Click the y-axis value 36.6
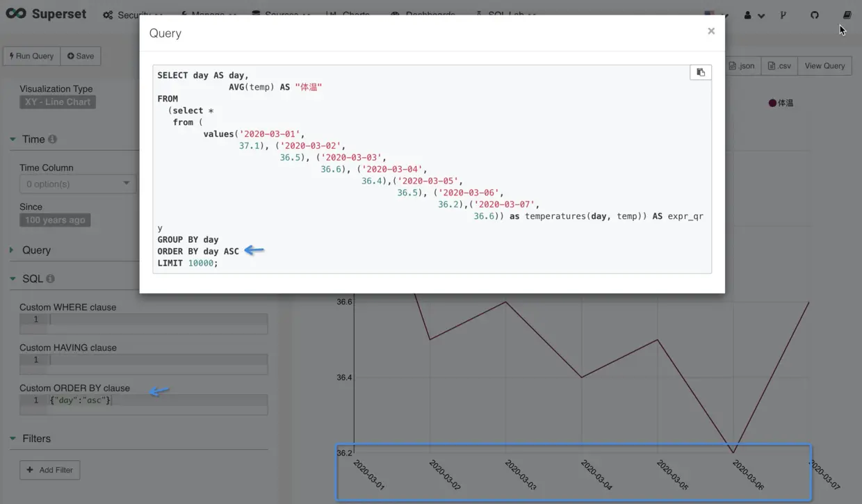 point(344,302)
